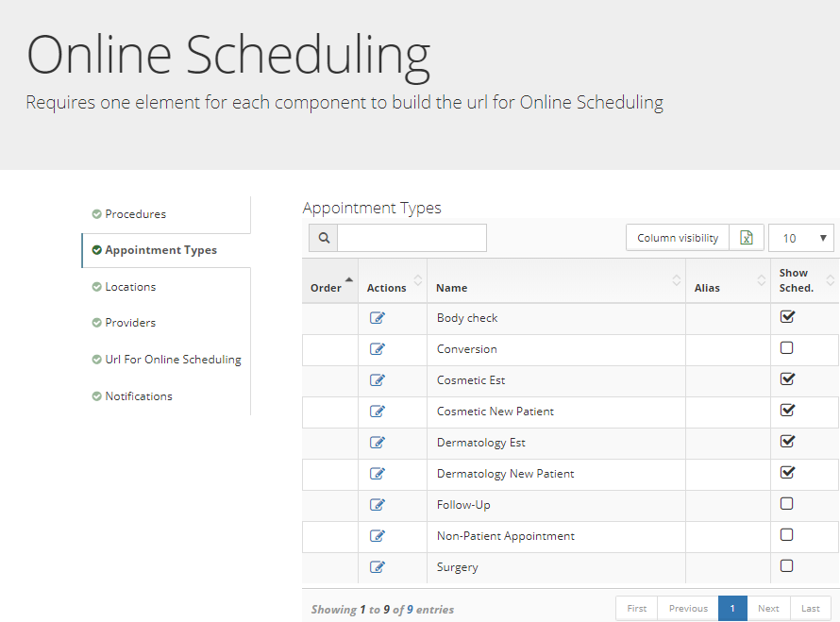The image size is (840, 622).
Task: Enable Show Sched for Surgery
Action: (x=787, y=565)
